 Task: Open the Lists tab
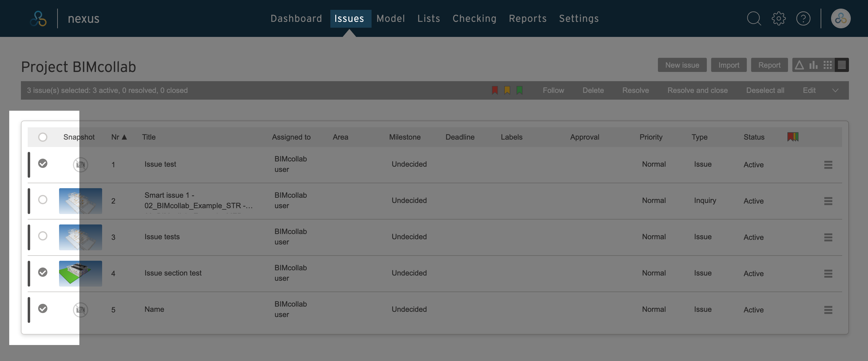click(x=428, y=18)
